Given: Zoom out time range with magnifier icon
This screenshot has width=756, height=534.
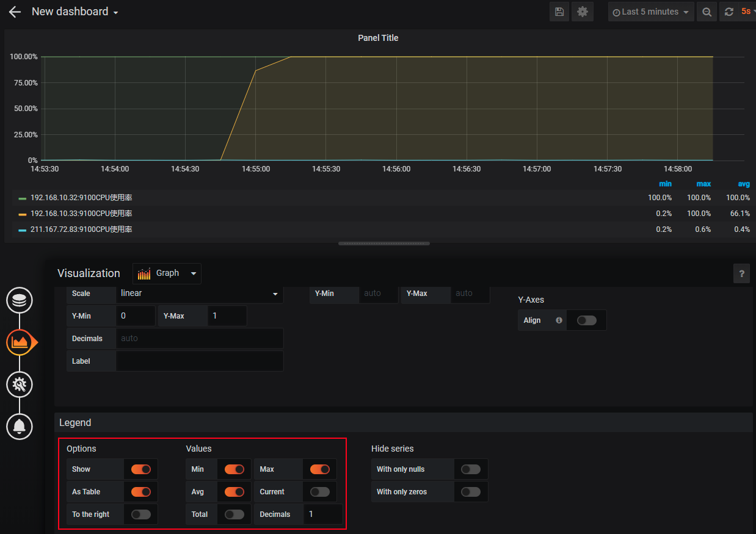Looking at the screenshot, I should 707,12.
